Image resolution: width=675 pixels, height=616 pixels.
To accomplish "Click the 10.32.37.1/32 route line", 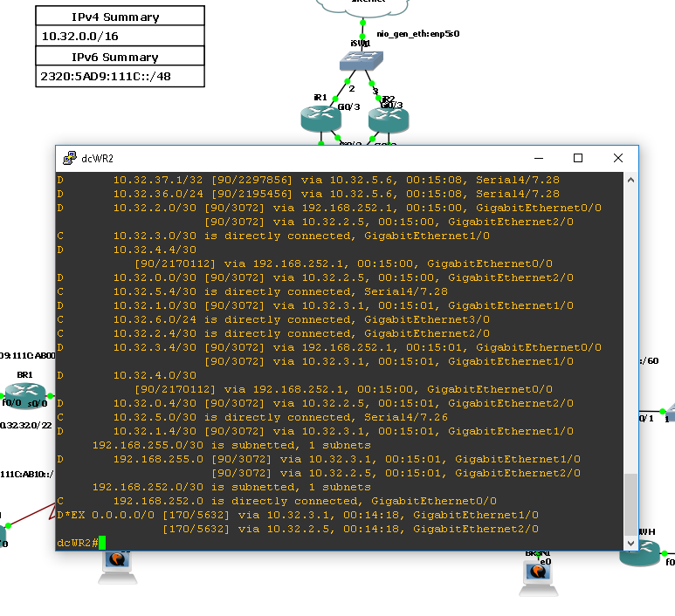I will tap(308, 180).
